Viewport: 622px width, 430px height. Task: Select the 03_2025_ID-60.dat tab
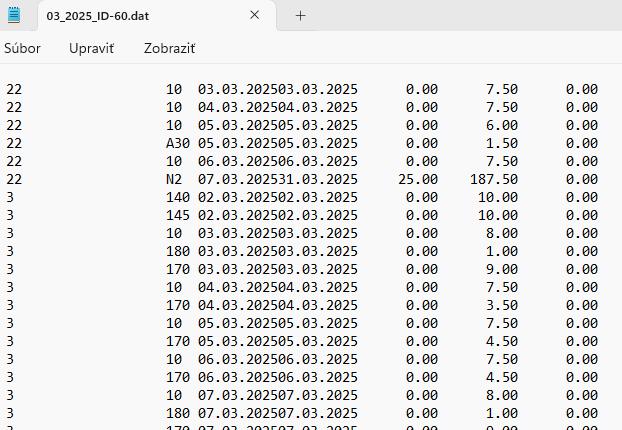point(140,16)
